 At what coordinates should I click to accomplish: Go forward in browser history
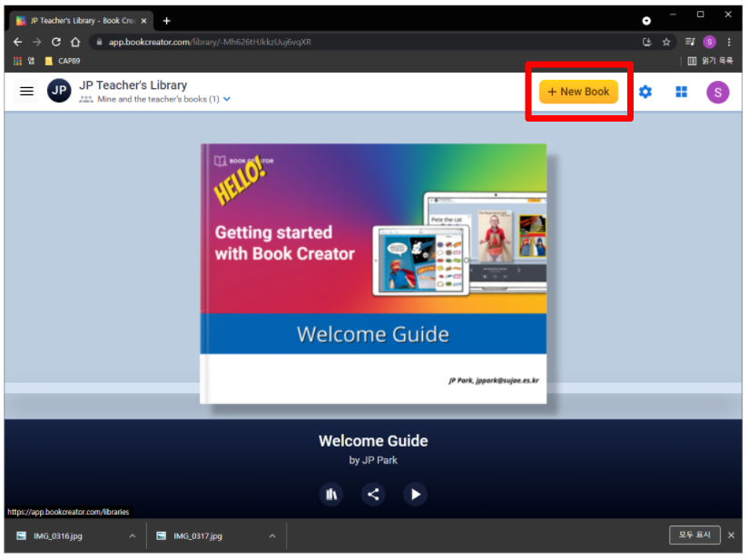[x=36, y=42]
